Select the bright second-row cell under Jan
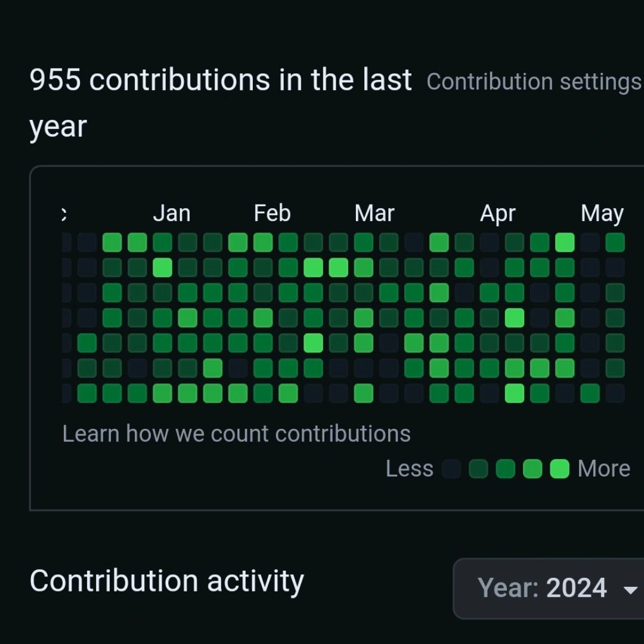 pos(163,267)
